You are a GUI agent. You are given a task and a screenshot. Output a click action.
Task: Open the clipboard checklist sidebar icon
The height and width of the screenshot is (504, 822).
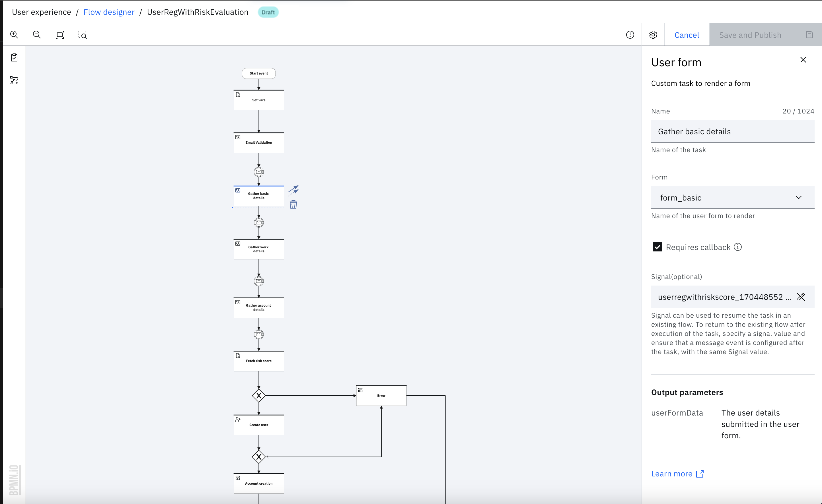pos(14,58)
